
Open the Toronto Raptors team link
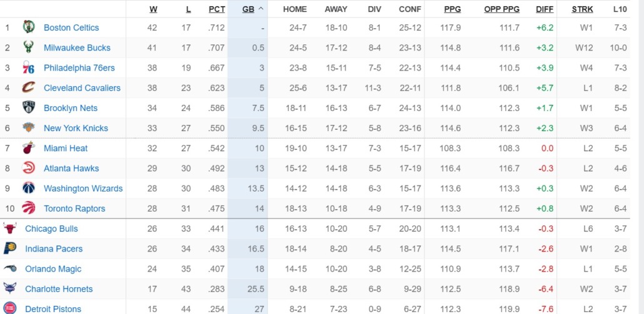click(x=74, y=209)
